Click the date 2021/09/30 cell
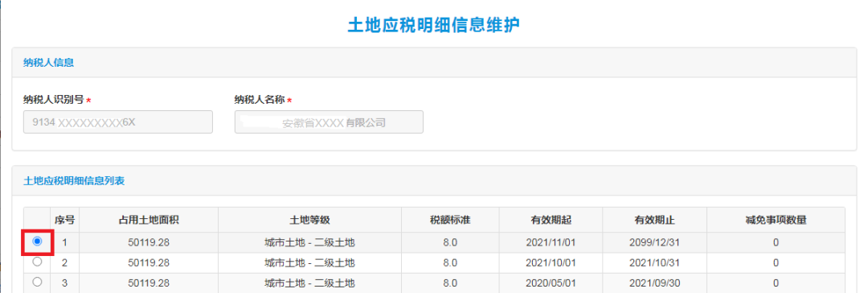Viewport: 868px width, 293px height. pos(655,283)
